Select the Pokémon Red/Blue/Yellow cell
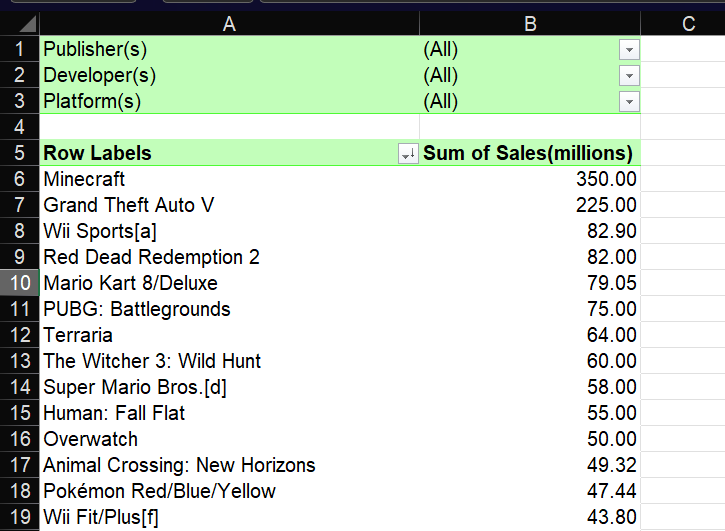Image resolution: width=725 pixels, height=531 pixels. 229,491
